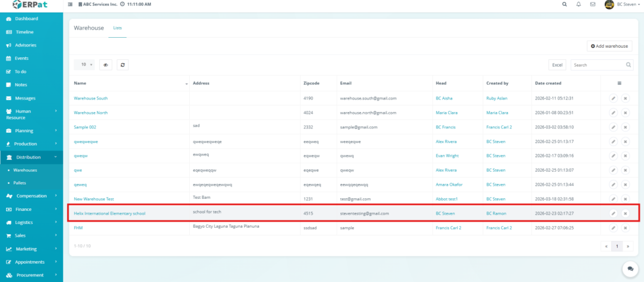Click the Add warehouse button
The height and width of the screenshot is (282, 644).
click(x=609, y=46)
